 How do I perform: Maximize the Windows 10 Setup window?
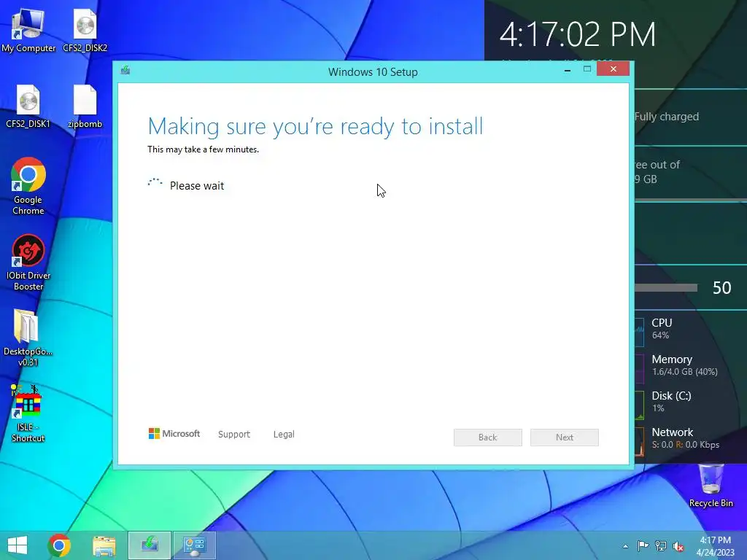point(587,69)
